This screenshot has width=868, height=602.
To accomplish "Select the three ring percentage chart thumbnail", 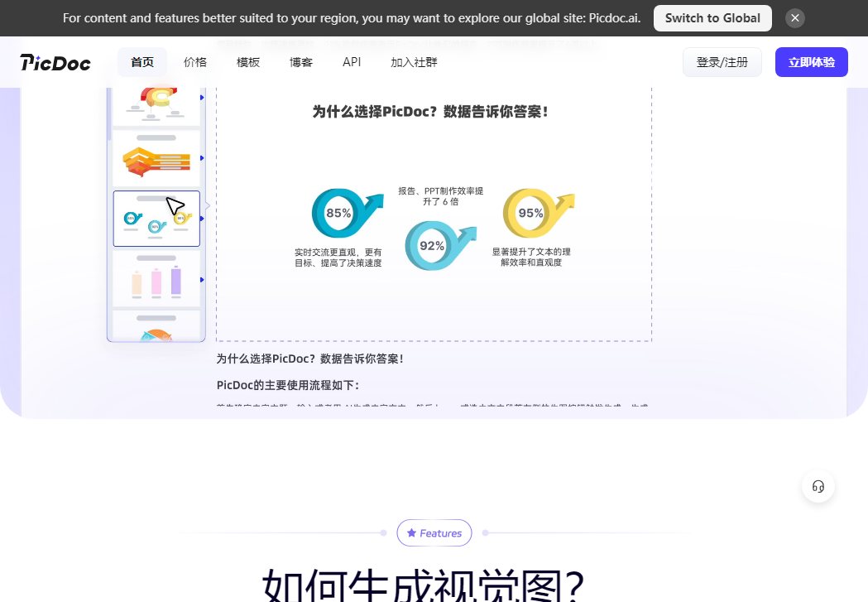I will (x=156, y=219).
